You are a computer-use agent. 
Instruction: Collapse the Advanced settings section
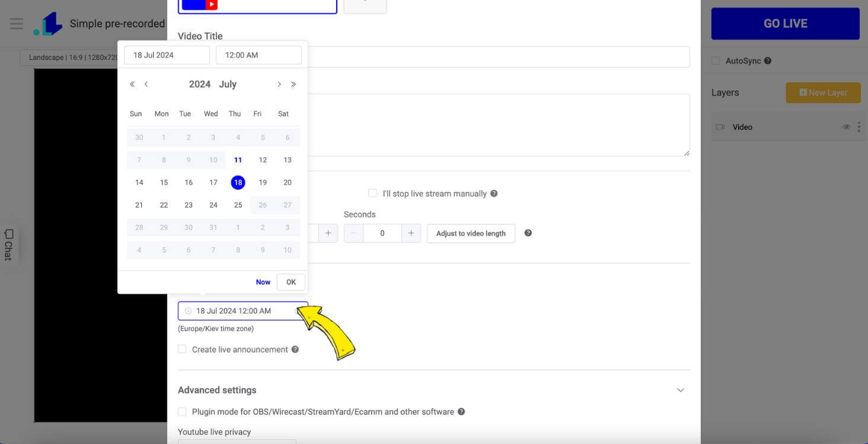(x=680, y=390)
